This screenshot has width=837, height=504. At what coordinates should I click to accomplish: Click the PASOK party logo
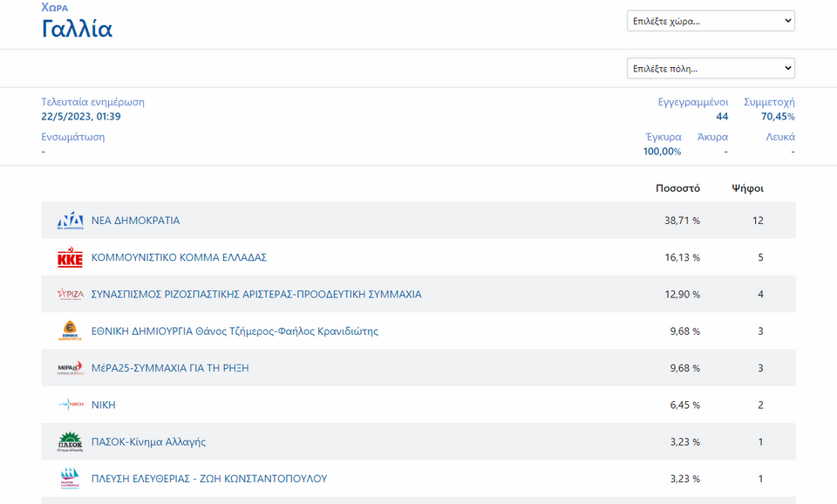tap(71, 441)
